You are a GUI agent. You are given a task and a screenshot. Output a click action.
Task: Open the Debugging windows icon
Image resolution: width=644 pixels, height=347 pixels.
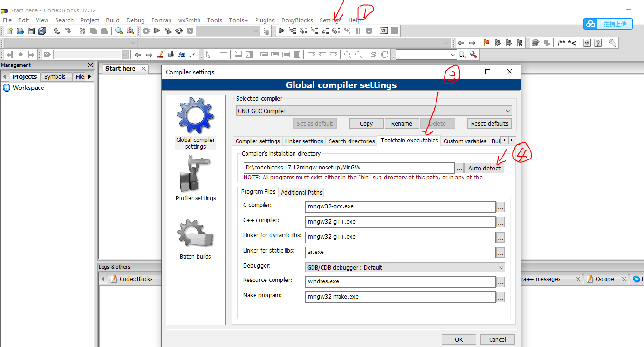click(x=384, y=31)
